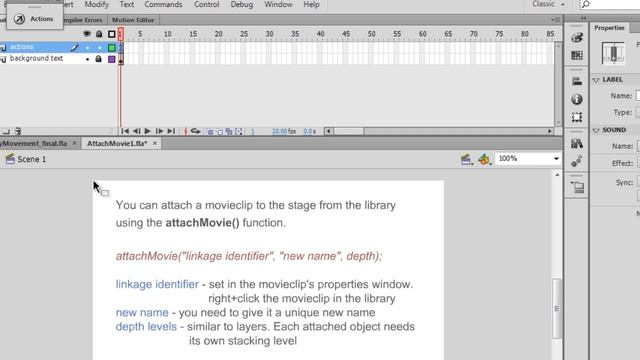Switch to the Motion Editor tab
Screen dimensions: 640x360
pos(133,20)
